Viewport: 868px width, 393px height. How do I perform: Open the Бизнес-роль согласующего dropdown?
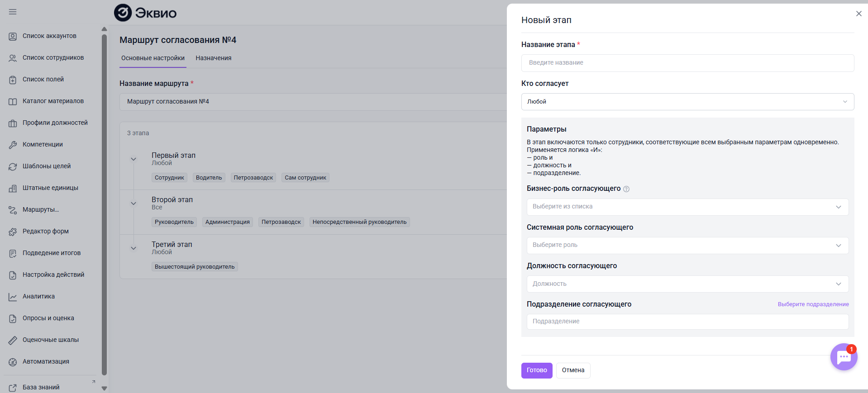pyautogui.click(x=687, y=207)
